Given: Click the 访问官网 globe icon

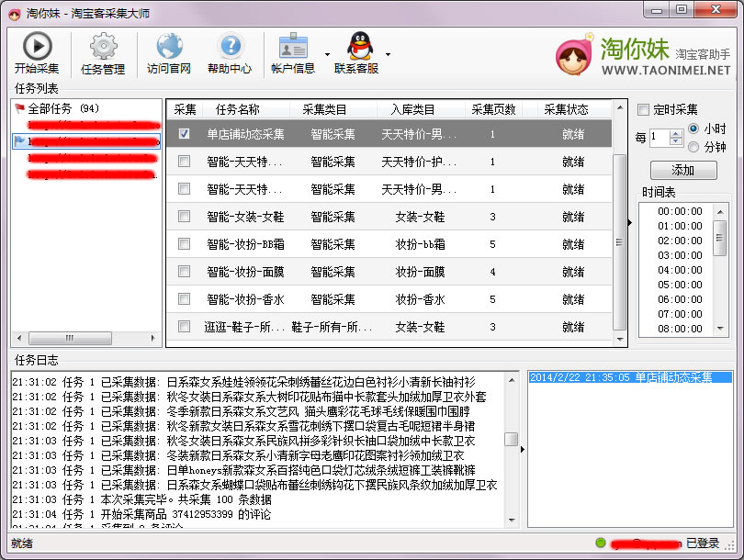Looking at the screenshot, I should [x=168, y=45].
